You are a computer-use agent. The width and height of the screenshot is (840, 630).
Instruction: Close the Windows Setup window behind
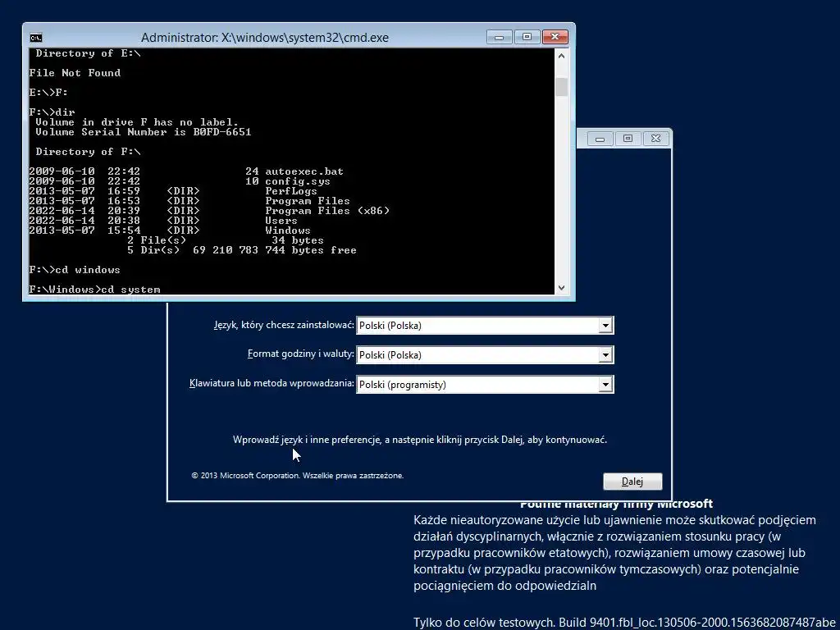tap(655, 139)
